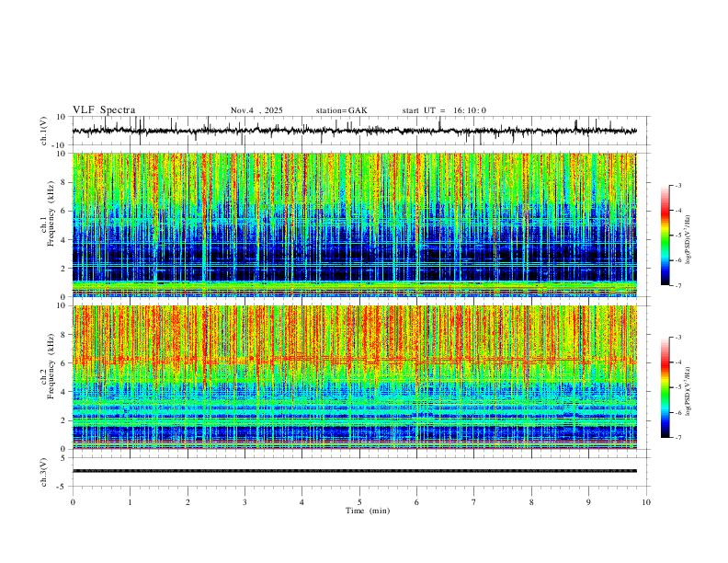The width and height of the screenshot is (728, 563).
Task: Click the 'Time (min)' axis label
Action: tap(368, 511)
